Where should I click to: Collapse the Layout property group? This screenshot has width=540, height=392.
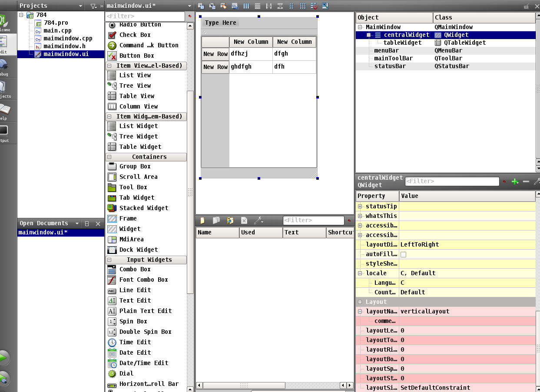[360, 302]
